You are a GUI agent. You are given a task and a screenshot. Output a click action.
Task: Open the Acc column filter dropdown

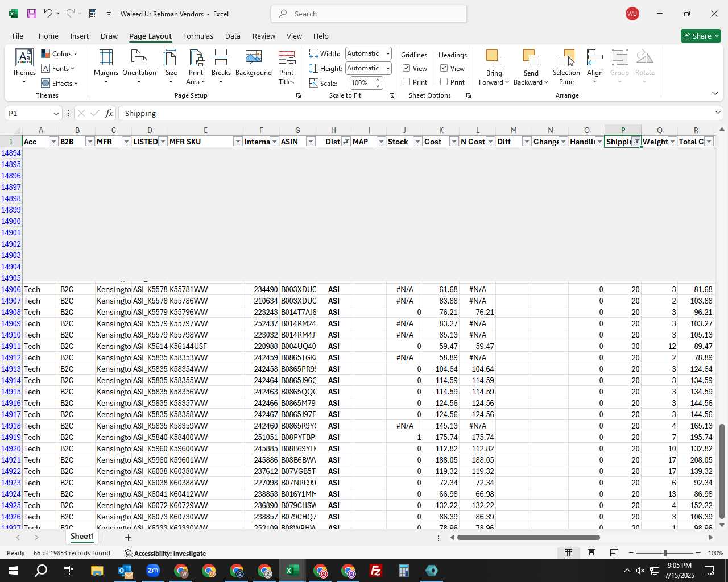click(53, 142)
